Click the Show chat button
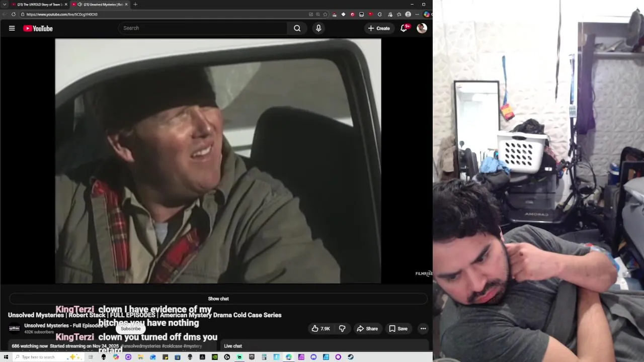644x362 pixels. point(218,299)
